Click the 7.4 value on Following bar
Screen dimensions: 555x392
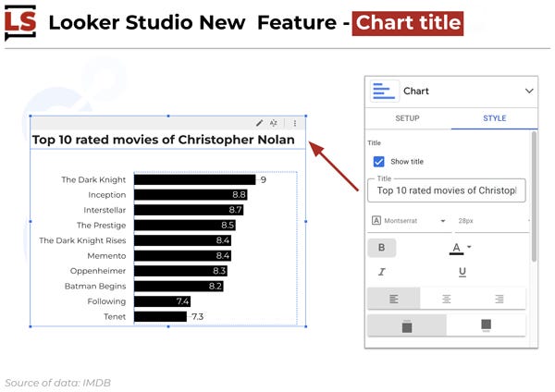tap(182, 301)
